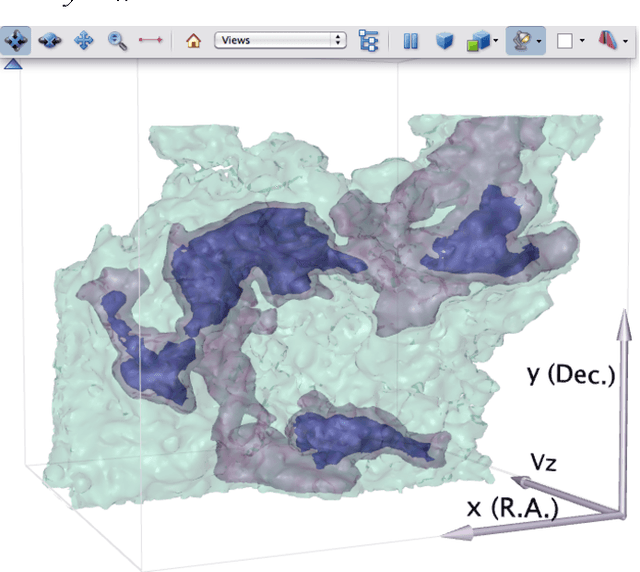Pick the 3D Measurement tool
The image size is (640, 572).
pos(151,41)
